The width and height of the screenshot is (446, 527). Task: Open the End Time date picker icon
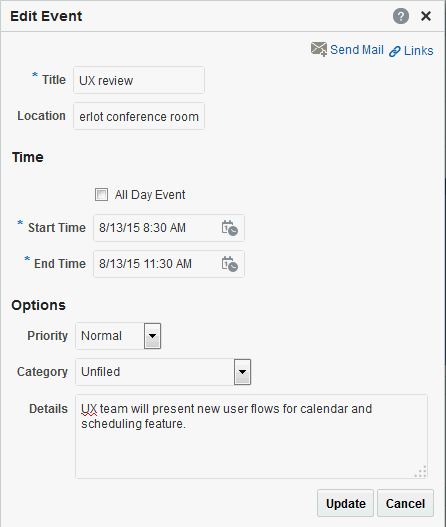coord(230,264)
